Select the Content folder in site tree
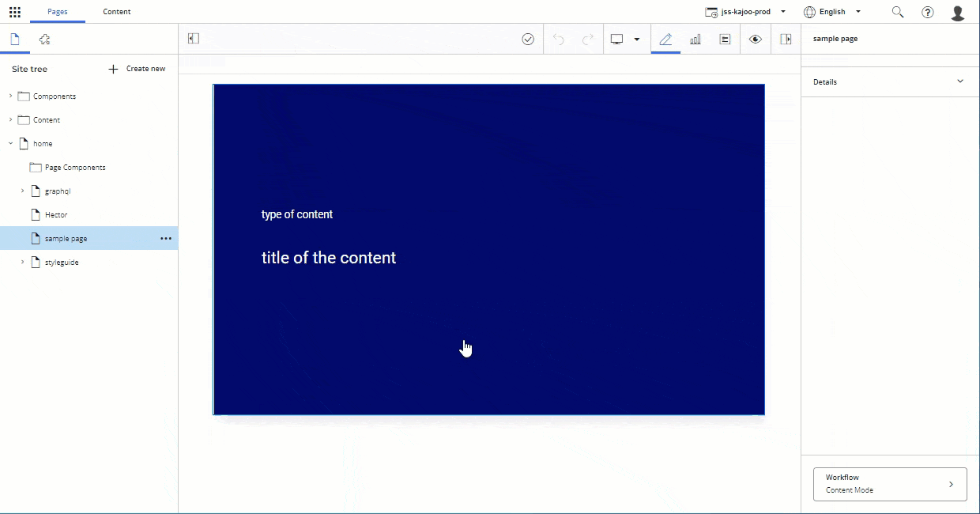This screenshot has width=980, height=514. (47, 119)
